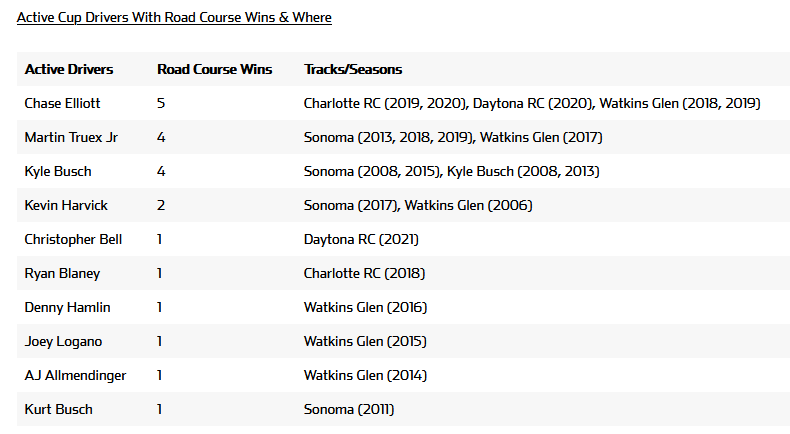Click Kyle Busch in the drivers column
The height and width of the screenshot is (434, 790).
click(57, 171)
